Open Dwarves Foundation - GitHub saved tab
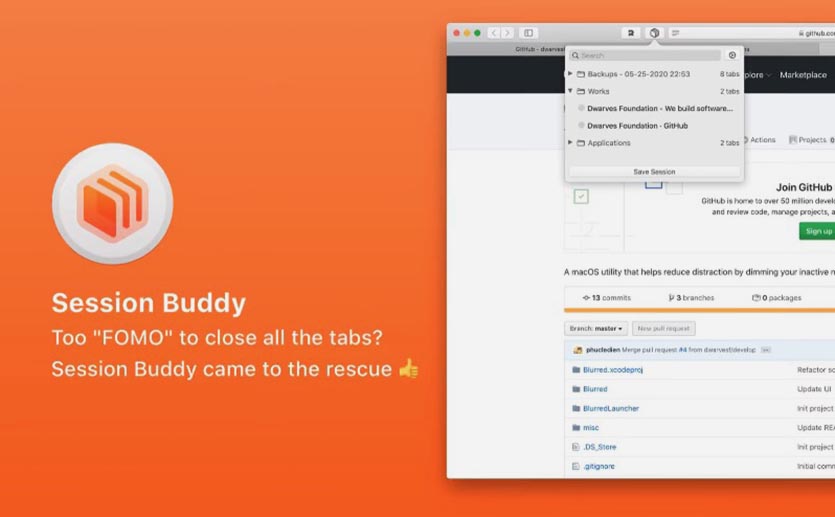 637,126
